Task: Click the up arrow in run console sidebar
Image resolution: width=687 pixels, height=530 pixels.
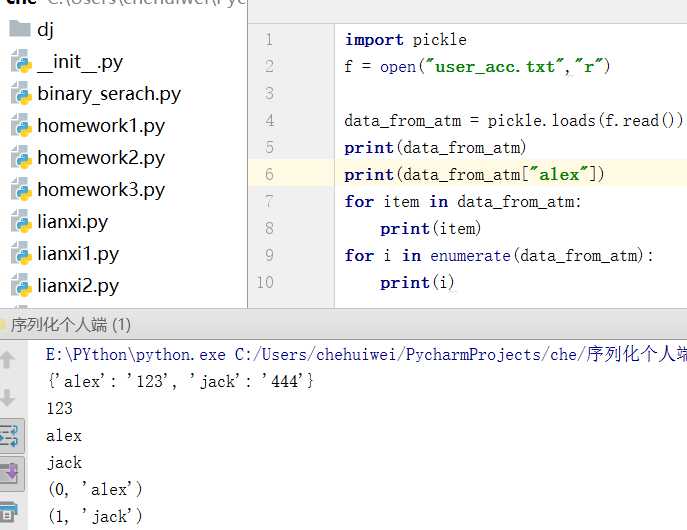Action: coord(8,359)
